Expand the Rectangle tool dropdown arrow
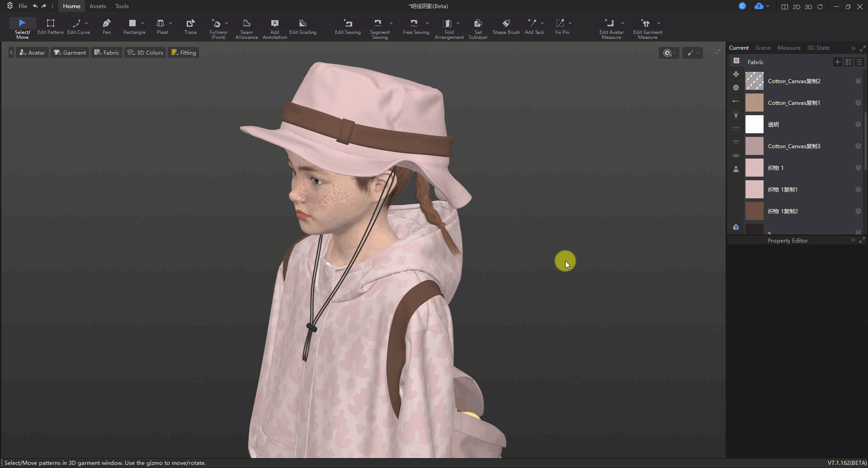The height and width of the screenshot is (468, 868). click(142, 23)
